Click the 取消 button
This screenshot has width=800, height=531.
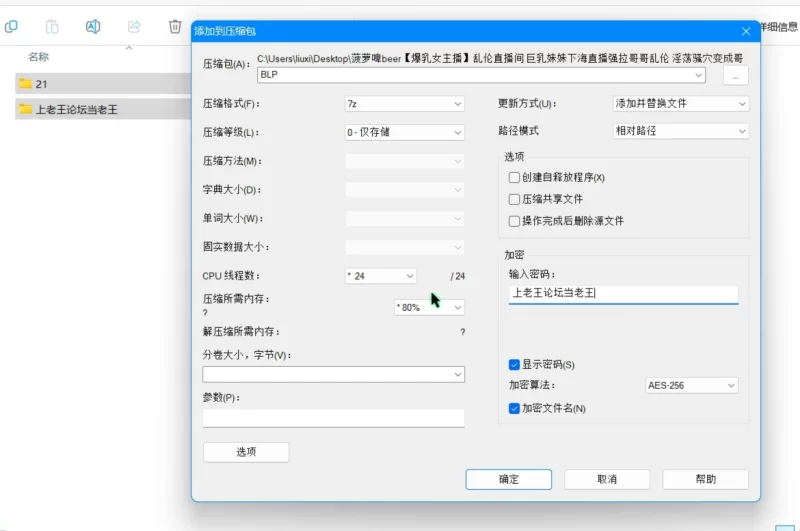tap(607, 479)
